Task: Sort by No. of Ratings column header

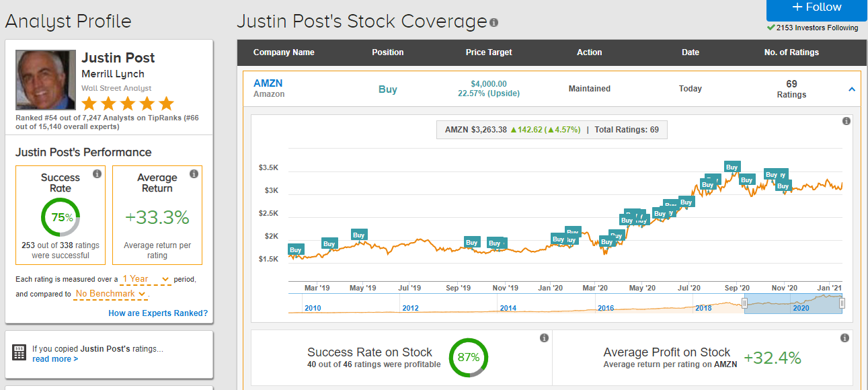Action: pos(791,52)
